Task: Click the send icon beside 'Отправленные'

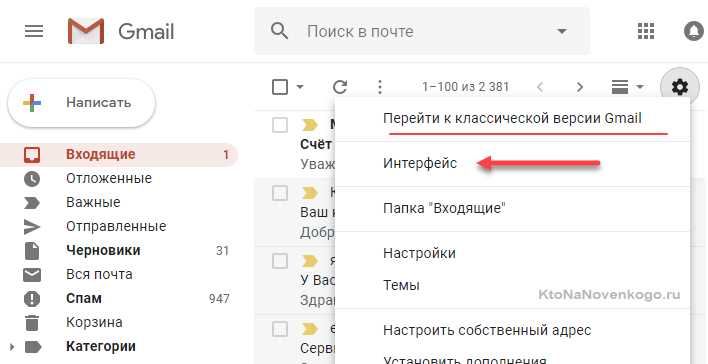Action: pos(32,227)
